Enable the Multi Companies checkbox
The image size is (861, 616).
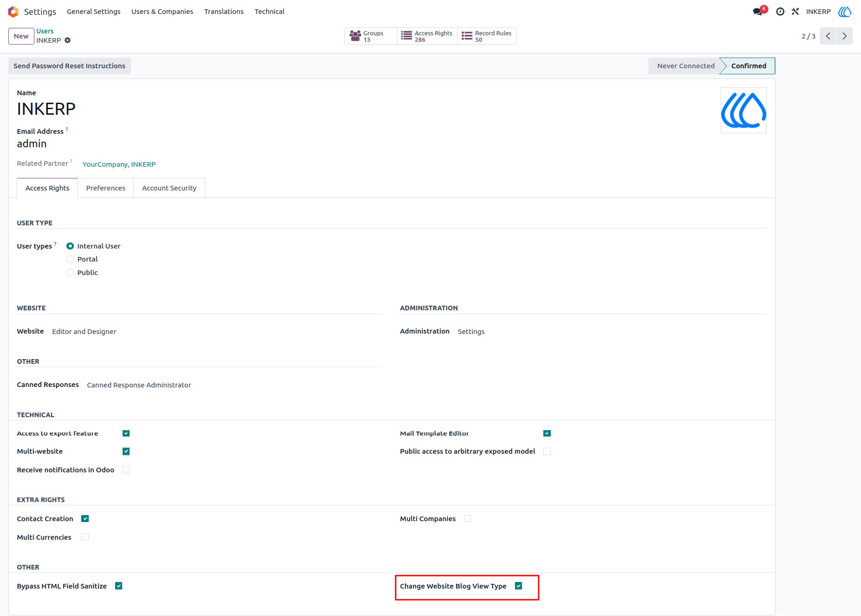[x=467, y=519]
